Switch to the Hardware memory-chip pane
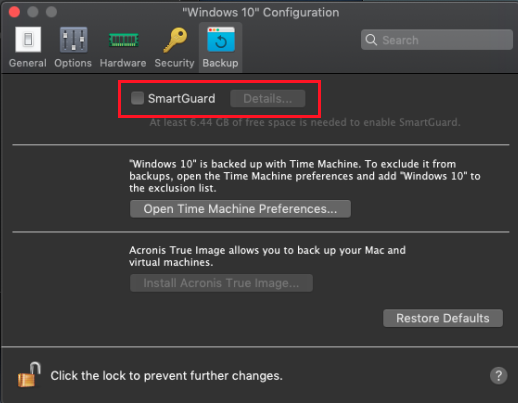The width and height of the screenshot is (518, 403). [123, 47]
